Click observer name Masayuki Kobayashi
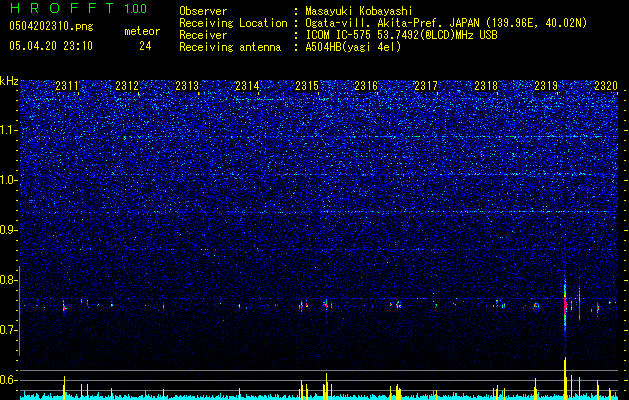 click(358, 11)
